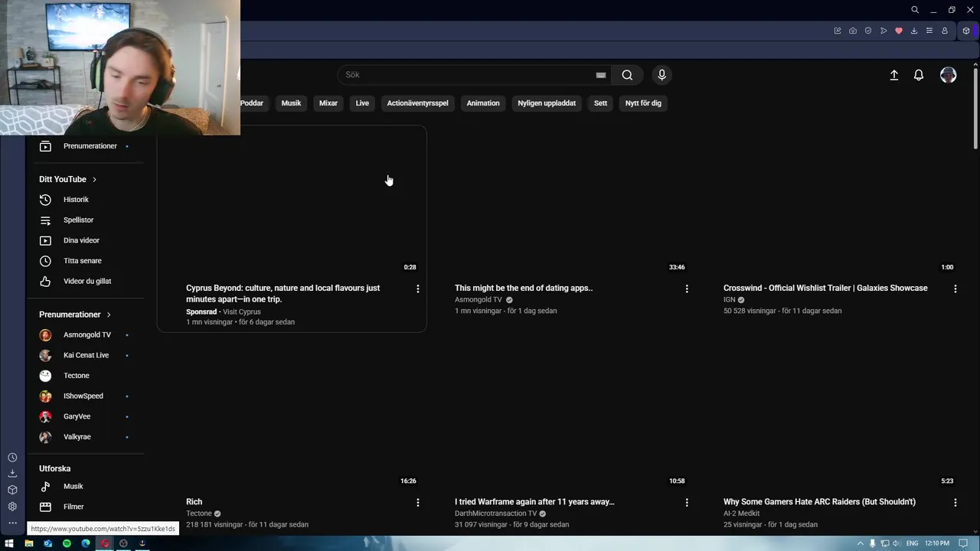Open Opera downloads icon in address bar
980x551 pixels.
[x=914, y=31]
